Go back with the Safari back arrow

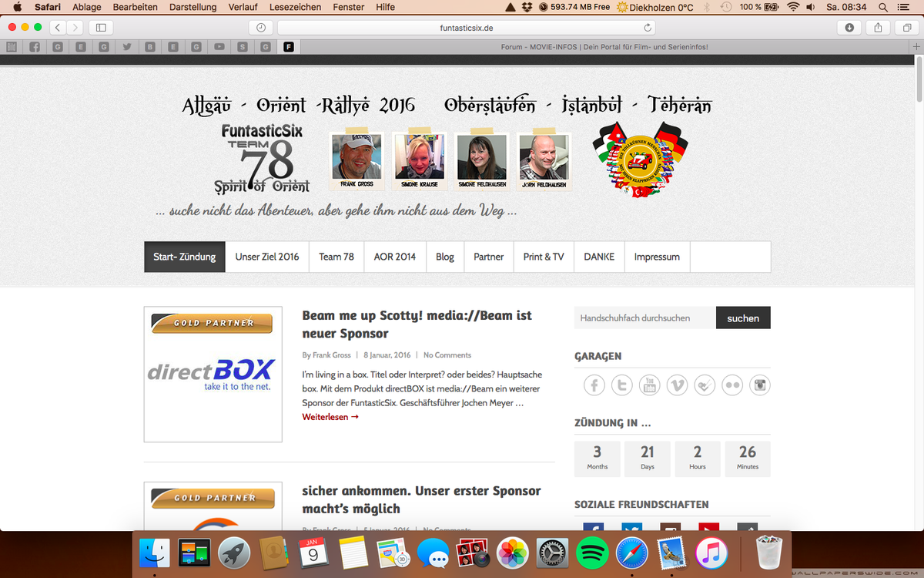[59, 27]
